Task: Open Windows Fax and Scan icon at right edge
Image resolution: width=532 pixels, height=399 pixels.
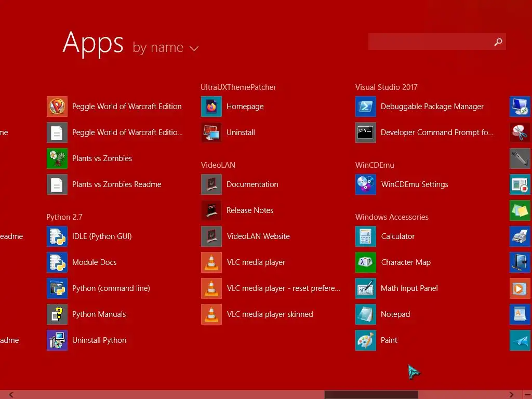Action: tap(521, 236)
